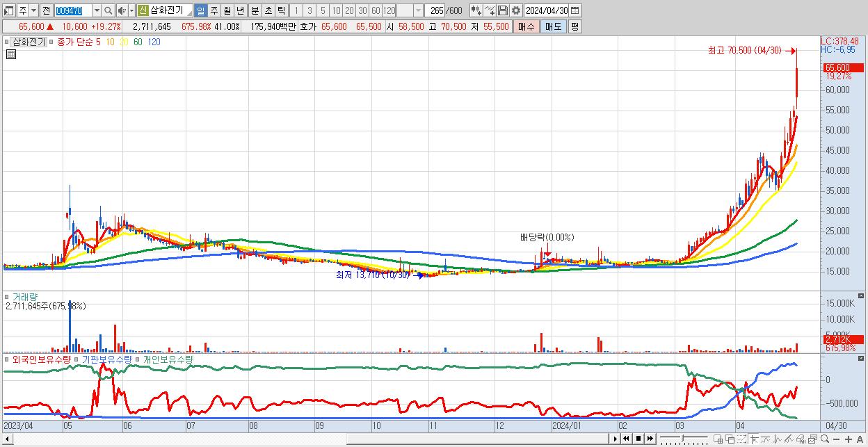Click the date field 2024/04/30
868x447 pixels.
click(547, 10)
